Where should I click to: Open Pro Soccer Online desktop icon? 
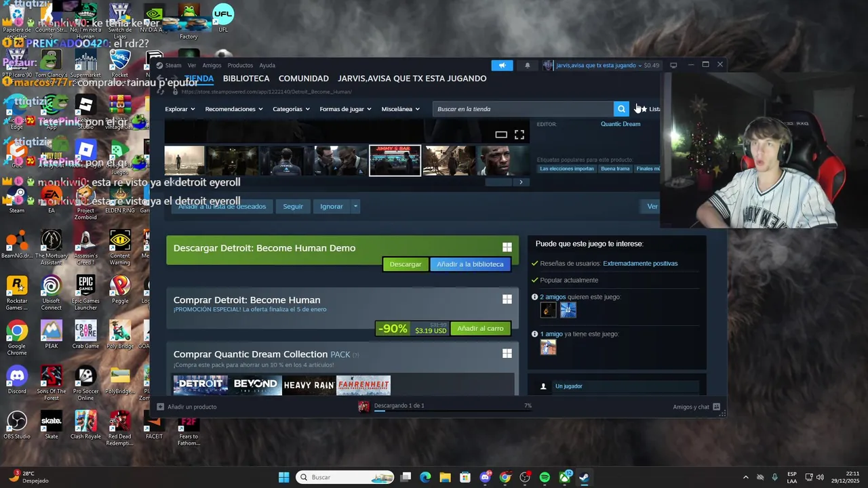(85, 383)
